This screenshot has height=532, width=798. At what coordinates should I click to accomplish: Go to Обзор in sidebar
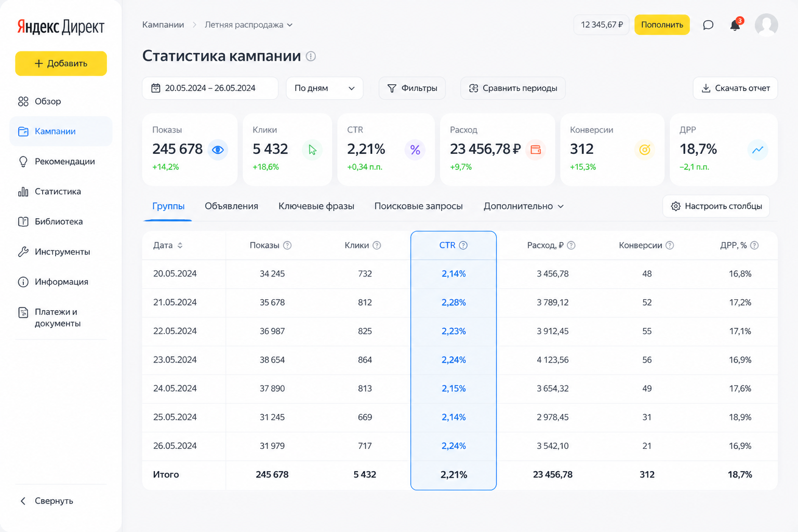(x=61, y=101)
